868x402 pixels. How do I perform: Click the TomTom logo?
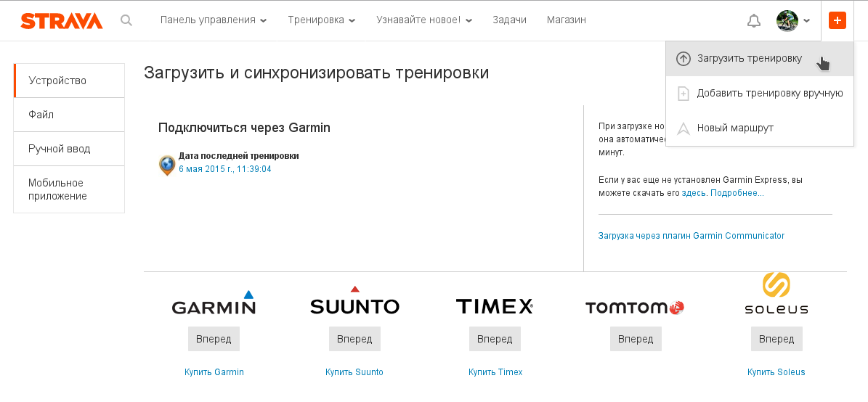click(x=634, y=307)
